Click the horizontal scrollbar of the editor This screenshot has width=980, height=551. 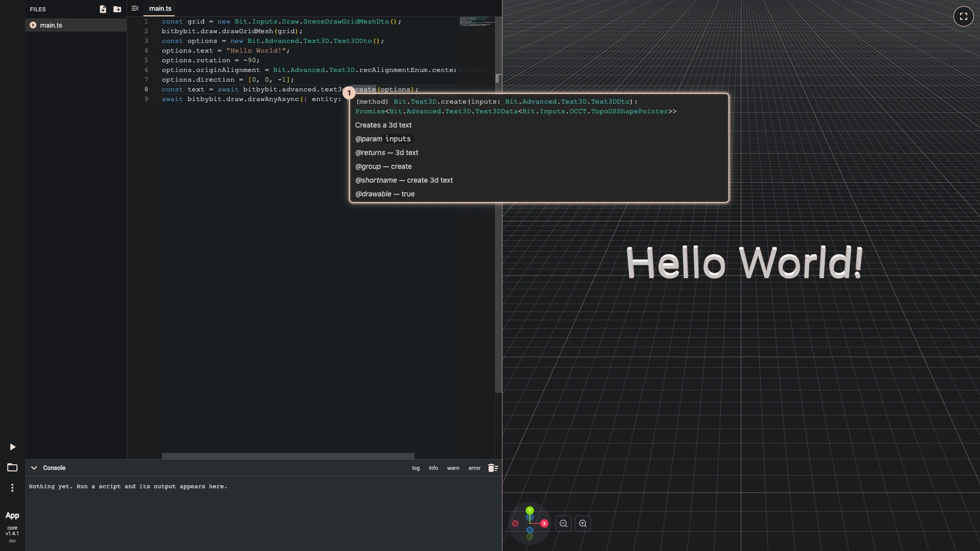click(288, 456)
